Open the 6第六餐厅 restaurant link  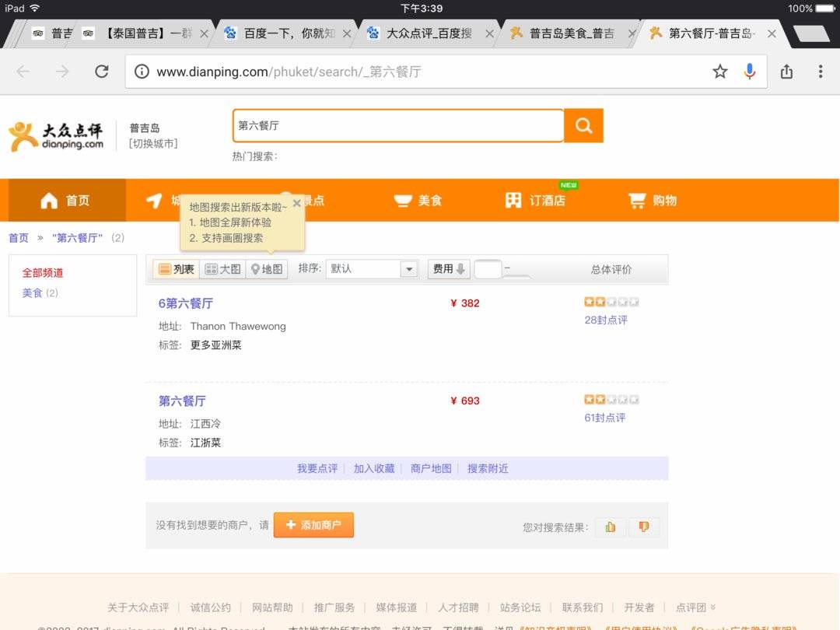[185, 303]
